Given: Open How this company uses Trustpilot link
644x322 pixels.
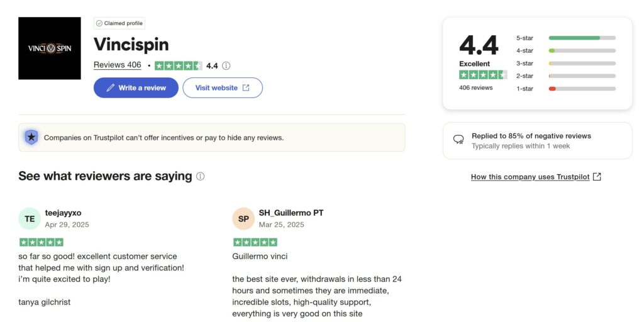Looking at the screenshot, I should (x=530, y=177).
